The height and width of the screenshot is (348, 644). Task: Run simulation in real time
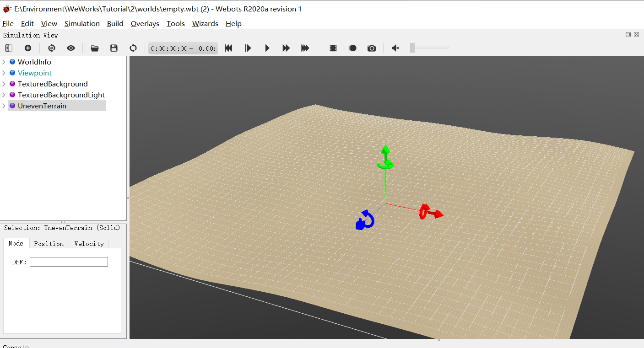[267, 48]
